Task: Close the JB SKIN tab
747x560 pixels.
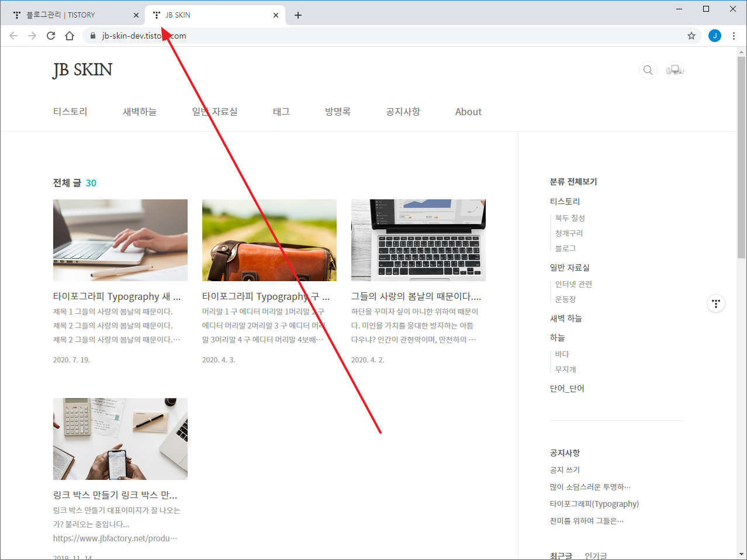Action: pyautogui.click(x=276, y=15)
